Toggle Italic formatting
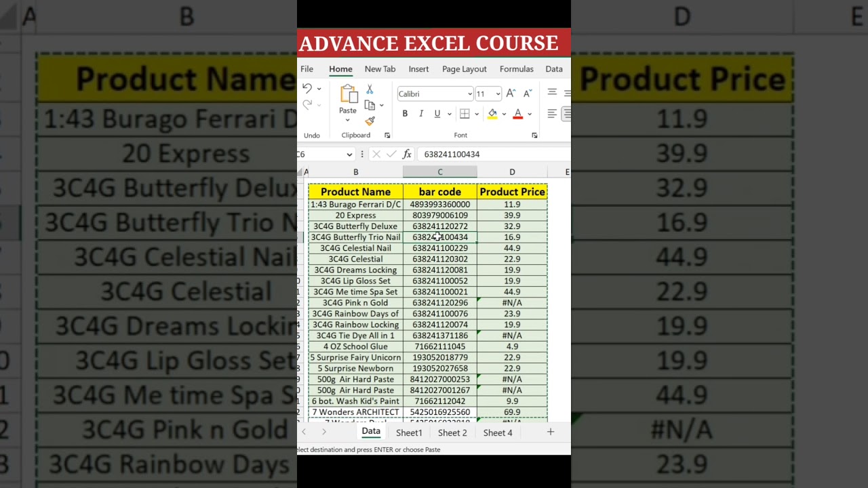868x488 pixels. [x=421, y=114]
